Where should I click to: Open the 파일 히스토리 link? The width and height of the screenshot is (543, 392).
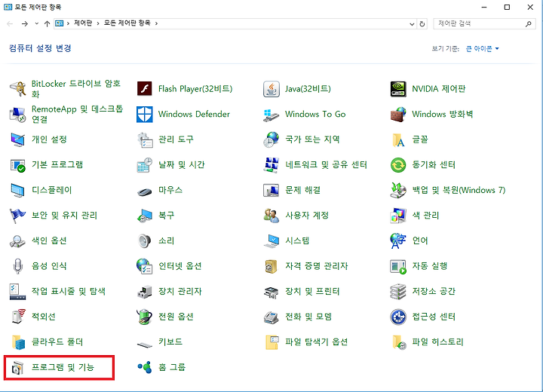(x=437, y=342)
